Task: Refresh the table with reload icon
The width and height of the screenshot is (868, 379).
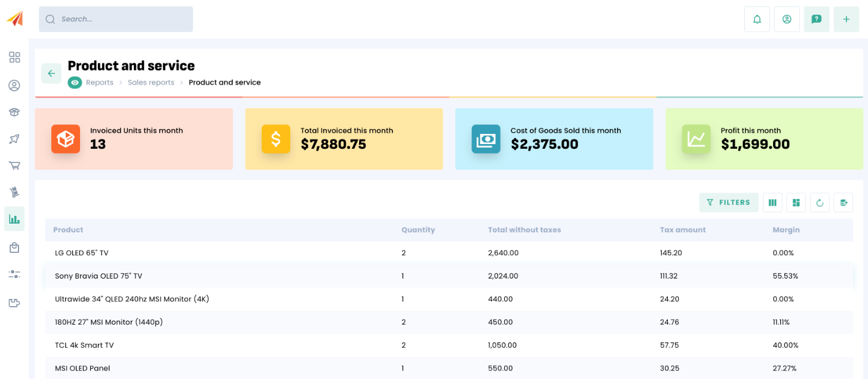Action: pos(820,203)
